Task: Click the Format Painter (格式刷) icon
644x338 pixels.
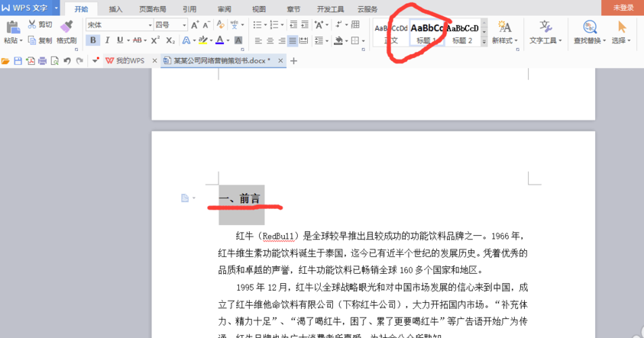Action: pyautogui.click(x=66, y=27)
